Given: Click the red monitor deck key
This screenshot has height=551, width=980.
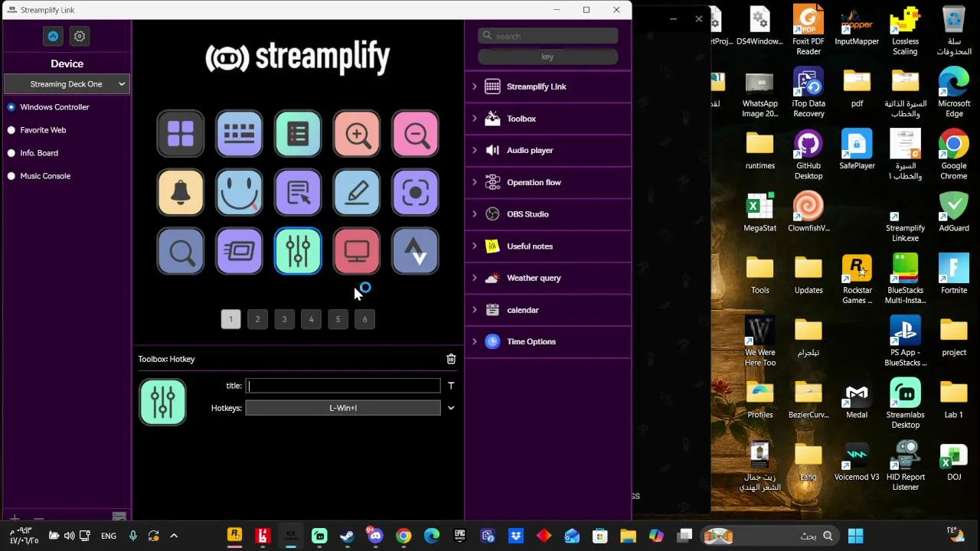Looking at the screenshot, I should coord(357,251).
